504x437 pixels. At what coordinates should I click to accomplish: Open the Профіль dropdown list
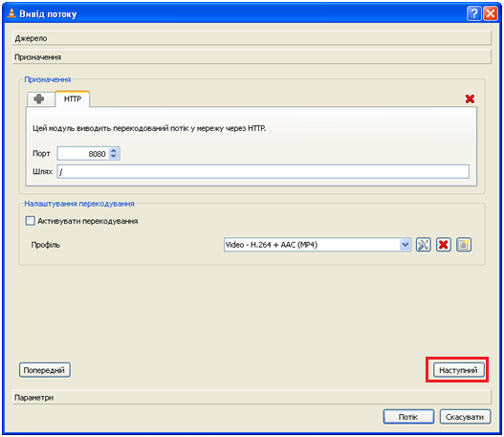point(405,245)
